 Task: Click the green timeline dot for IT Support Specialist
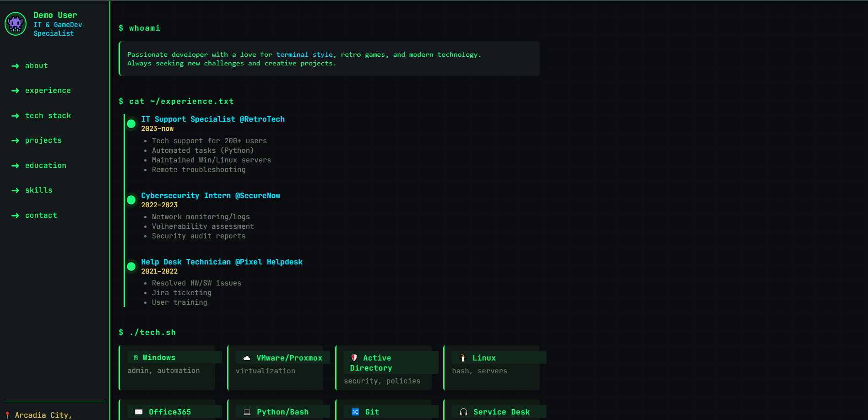click(x=131, y=124)
